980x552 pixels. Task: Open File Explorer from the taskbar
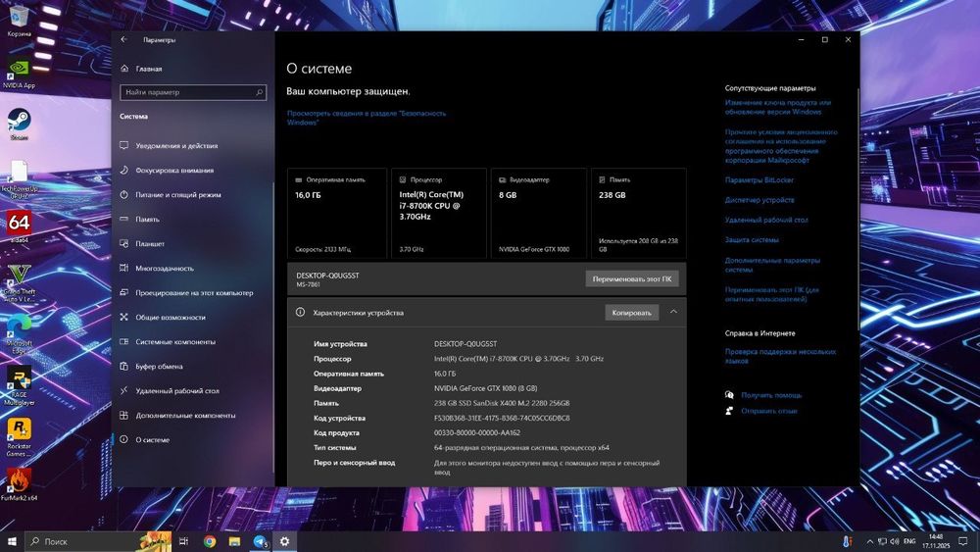pyautogui.click(x=234, y=541)
